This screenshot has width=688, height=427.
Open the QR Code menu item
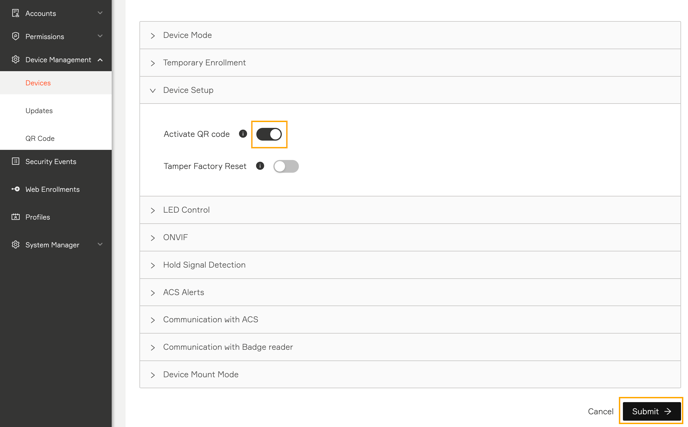[x=40, y=138]
